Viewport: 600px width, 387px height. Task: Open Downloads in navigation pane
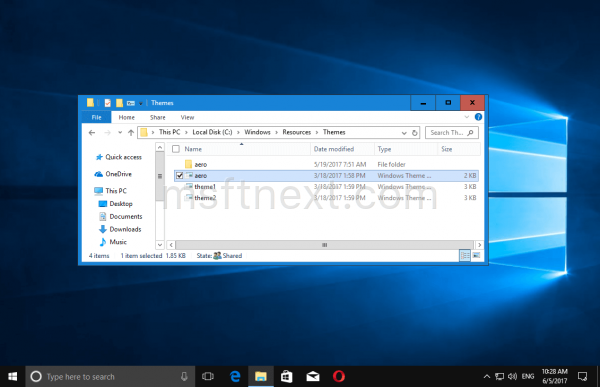point(120,229)
